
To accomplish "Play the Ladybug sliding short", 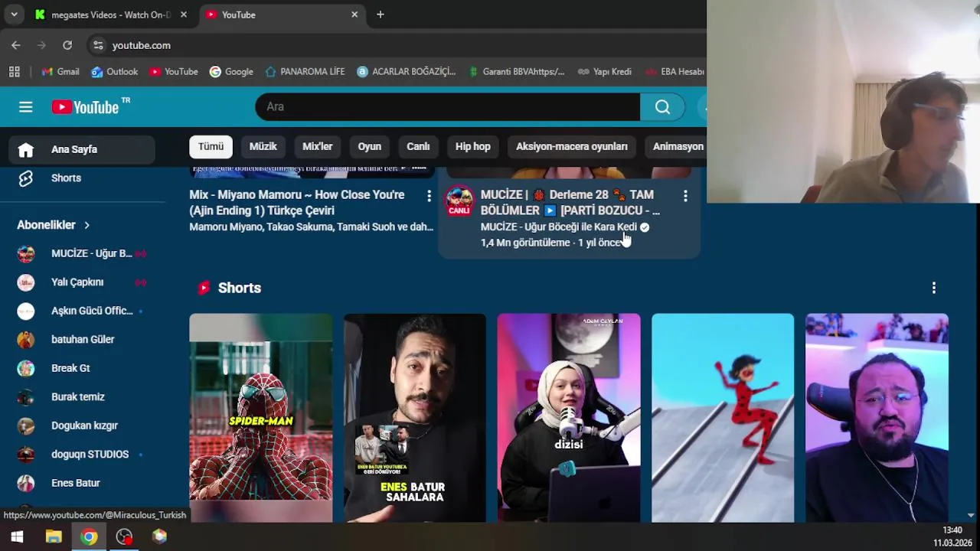I will coord(723,417).
